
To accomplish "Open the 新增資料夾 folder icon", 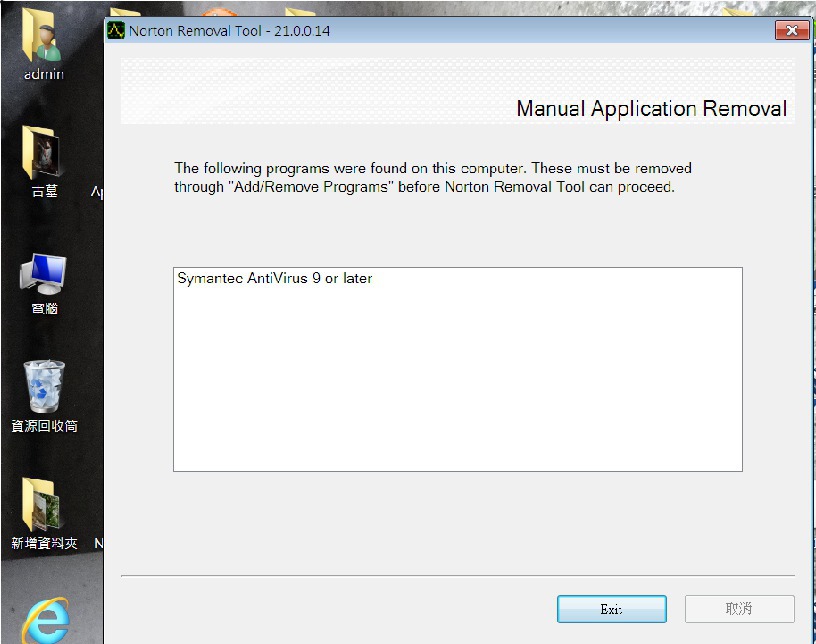I will 44,514.
